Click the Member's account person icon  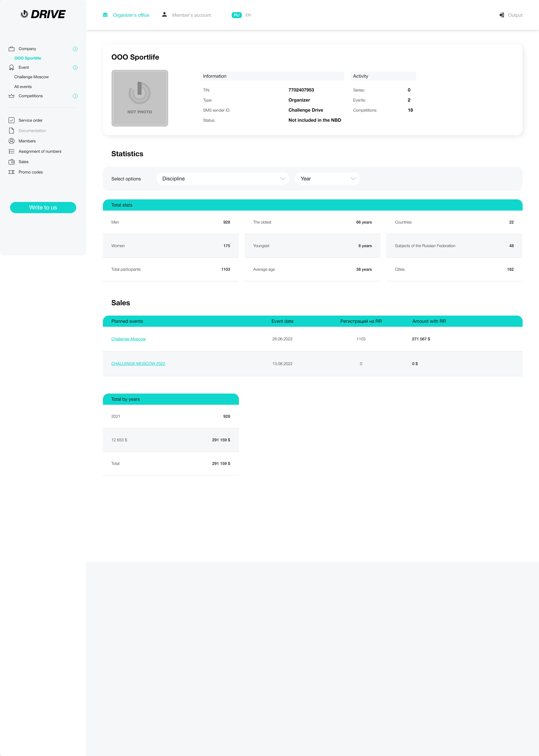(x=164, y=15)
